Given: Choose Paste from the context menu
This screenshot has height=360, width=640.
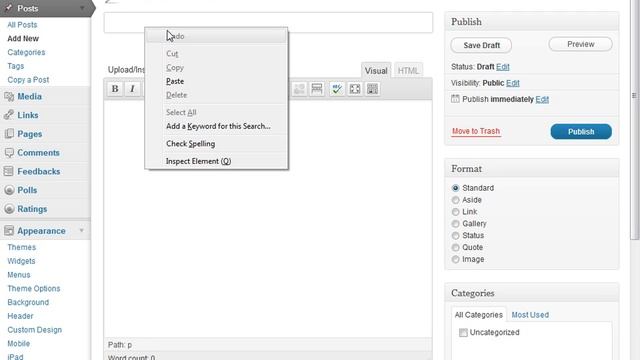Looking at the screenshot, I should coord(216,81).
